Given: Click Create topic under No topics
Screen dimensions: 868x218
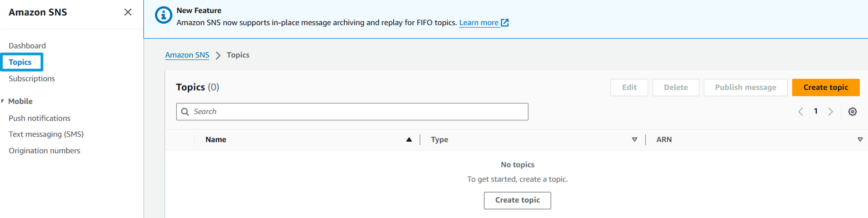Looking at the screenshot, I should point(517,200).
